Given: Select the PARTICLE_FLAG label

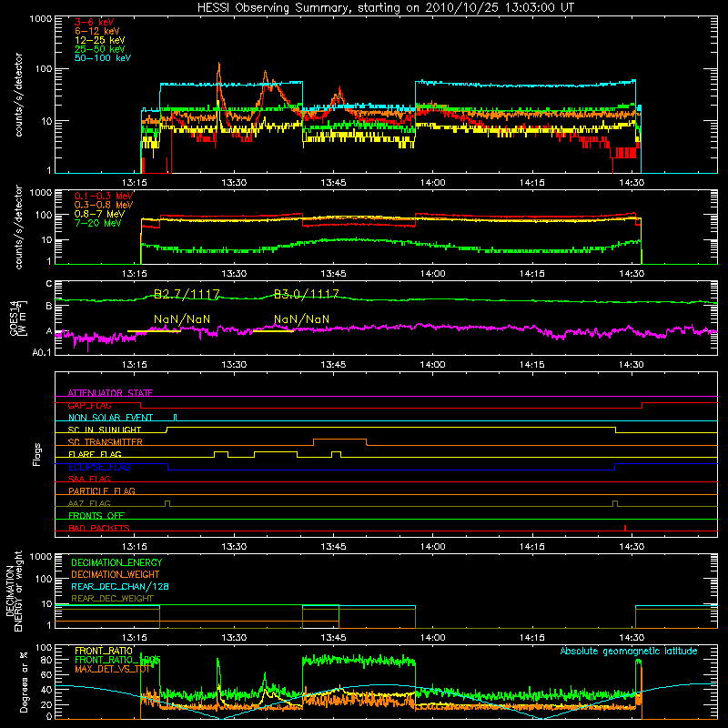Looking at the screenshot, I should [102, 490].
